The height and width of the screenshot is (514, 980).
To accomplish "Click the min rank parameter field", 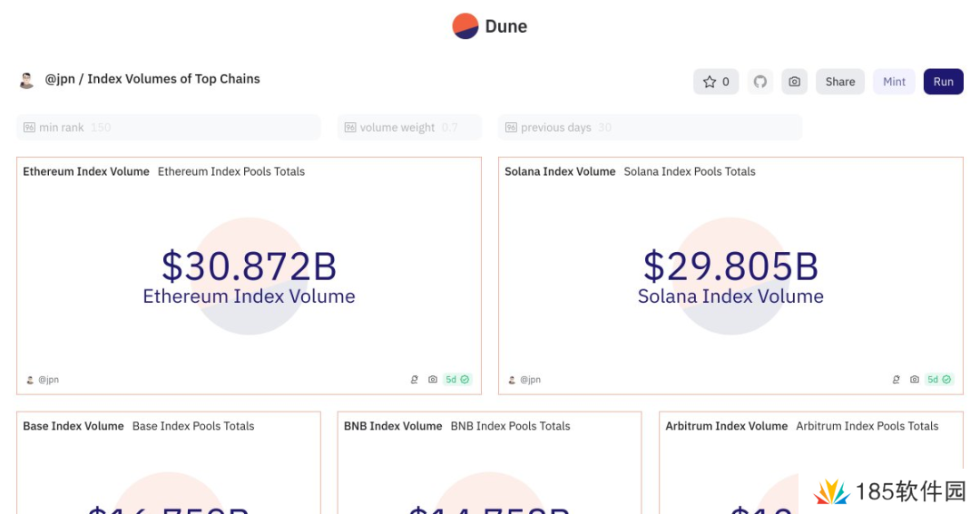I will 169,128.
